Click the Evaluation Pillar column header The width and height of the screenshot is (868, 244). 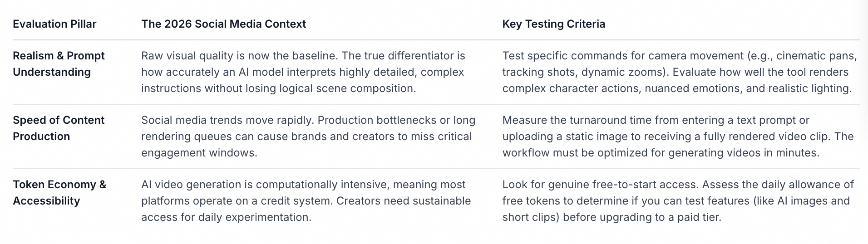[x=54, y=24]
